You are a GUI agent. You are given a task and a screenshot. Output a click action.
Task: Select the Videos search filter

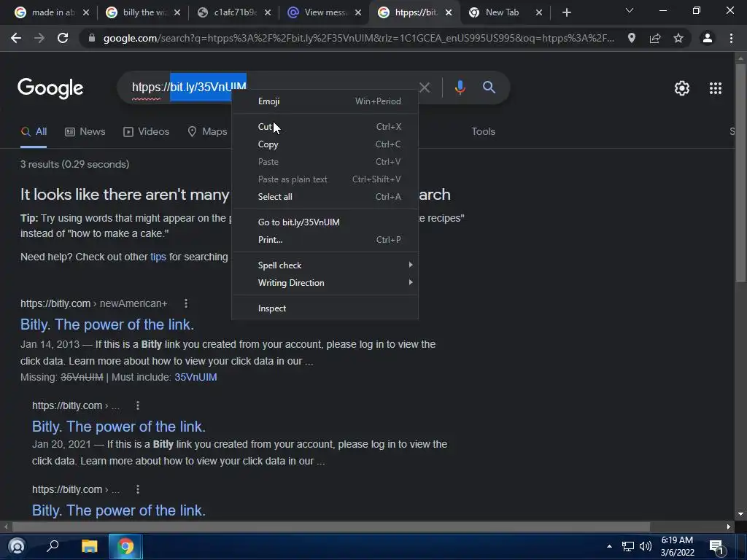click(146, 132)
